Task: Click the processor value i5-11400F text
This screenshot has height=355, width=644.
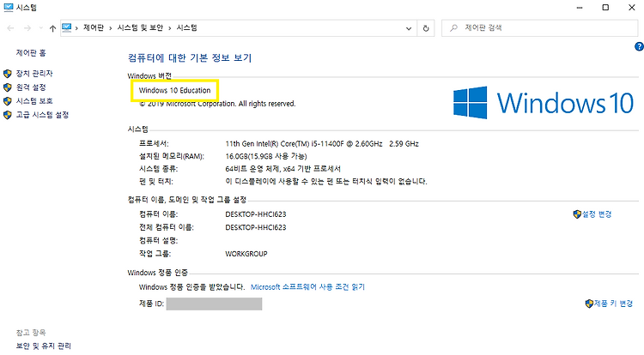Action: pos(322,144)
